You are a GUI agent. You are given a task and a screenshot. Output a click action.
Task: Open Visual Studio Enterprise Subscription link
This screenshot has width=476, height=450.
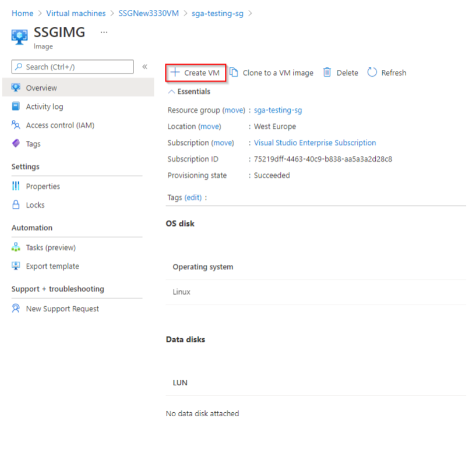(315, 143)
